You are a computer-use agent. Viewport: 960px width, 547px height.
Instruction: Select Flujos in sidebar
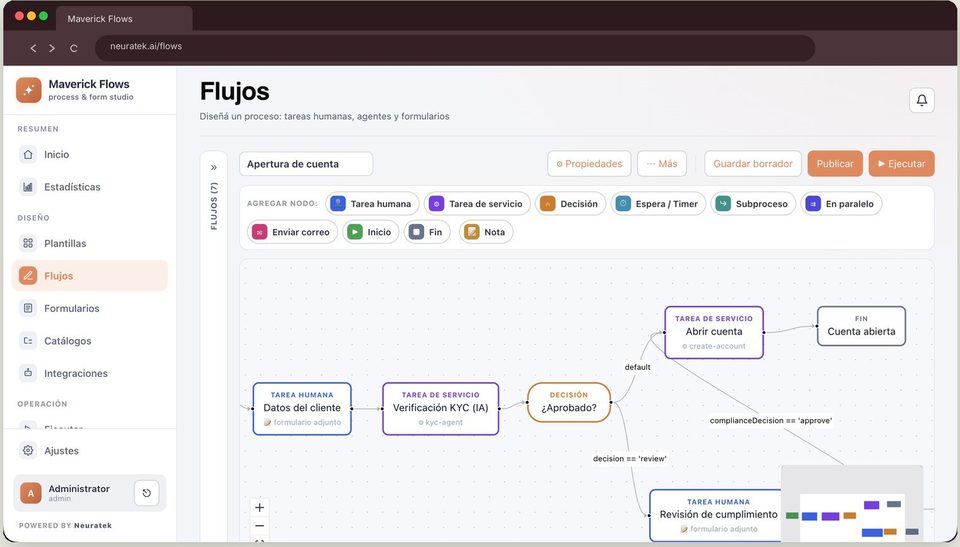[89, 276]
